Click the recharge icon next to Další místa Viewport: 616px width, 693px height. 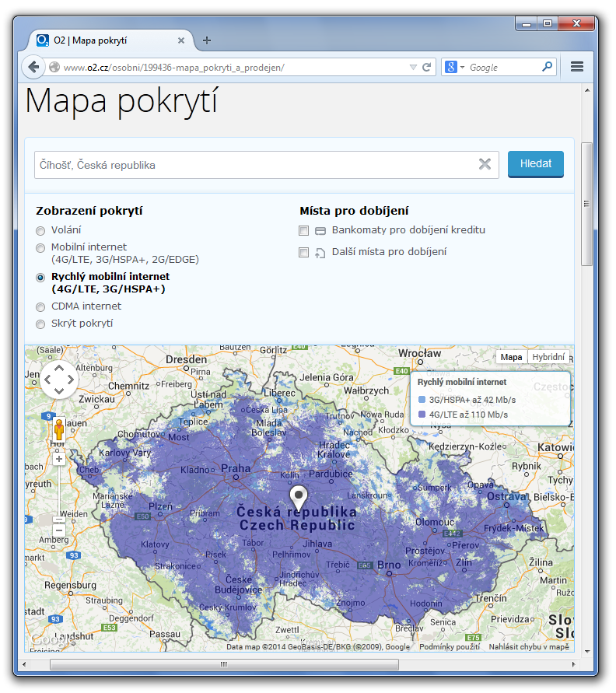pos(320,253)
